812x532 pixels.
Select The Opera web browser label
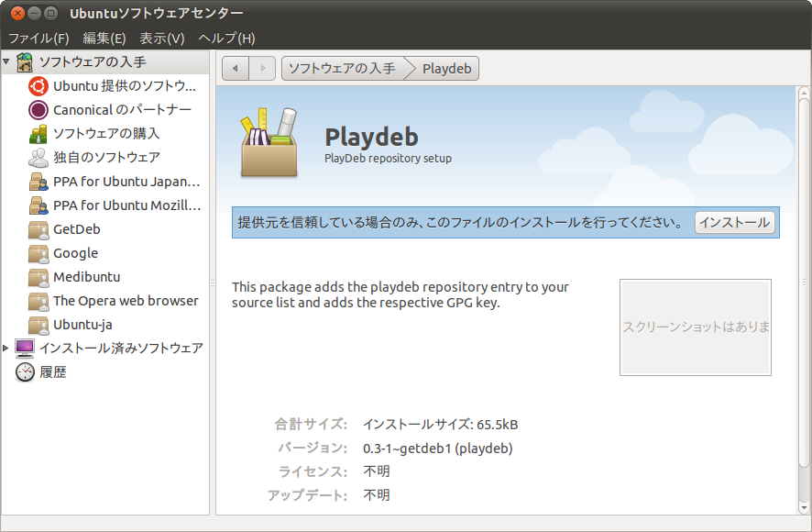click(x=126, y=301)
